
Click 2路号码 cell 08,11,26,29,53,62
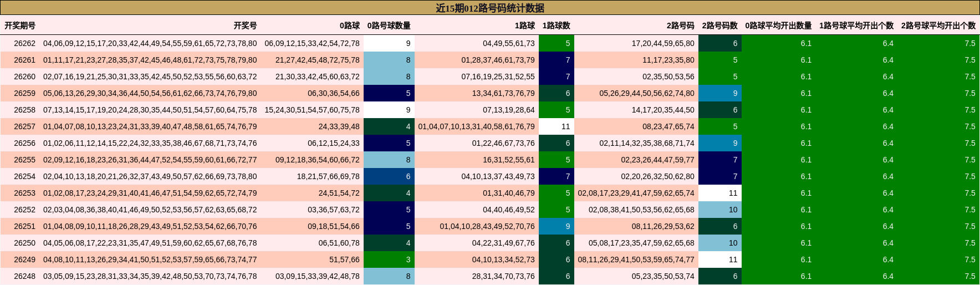[x=663, y=226]
